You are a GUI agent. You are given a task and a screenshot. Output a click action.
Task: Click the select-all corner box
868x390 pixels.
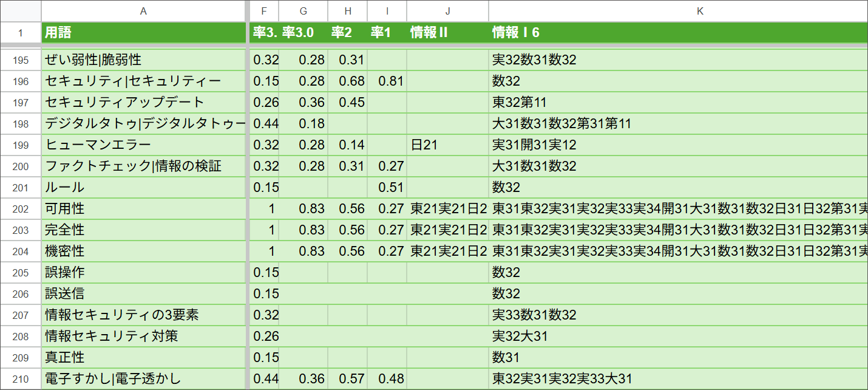(x=21, y=11)
